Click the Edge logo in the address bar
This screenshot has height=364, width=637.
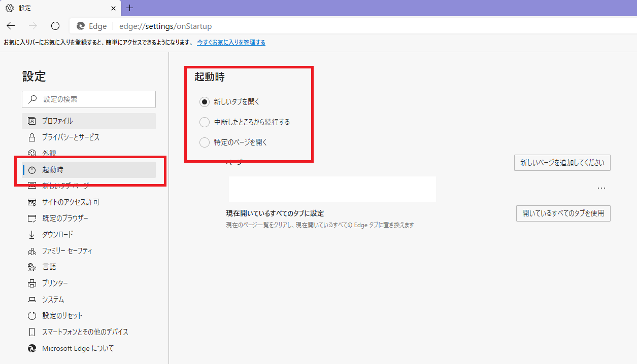coord(80,26)
